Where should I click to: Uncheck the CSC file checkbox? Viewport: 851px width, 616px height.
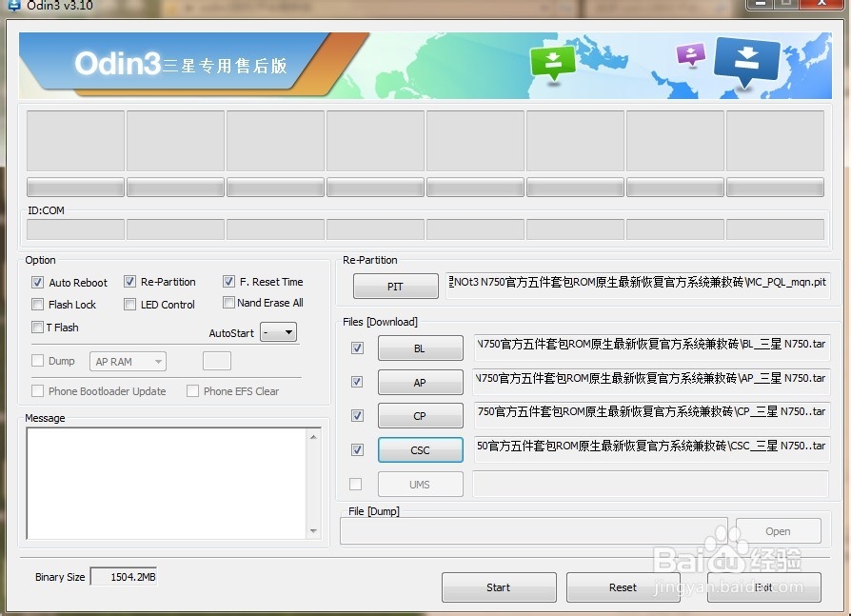(357, 449)
